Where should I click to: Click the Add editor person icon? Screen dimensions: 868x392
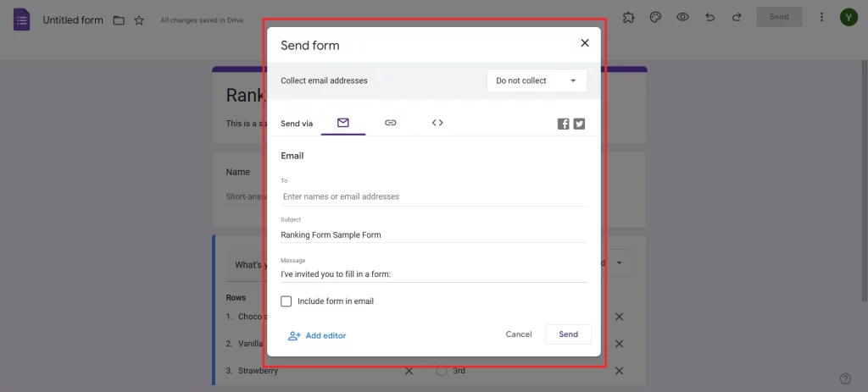294,335
